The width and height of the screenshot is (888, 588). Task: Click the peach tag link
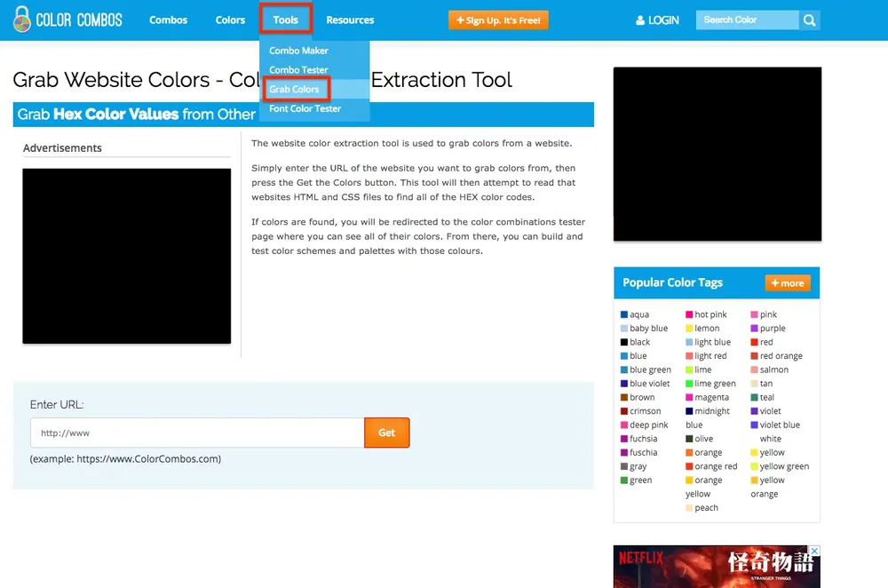[706, 508]
